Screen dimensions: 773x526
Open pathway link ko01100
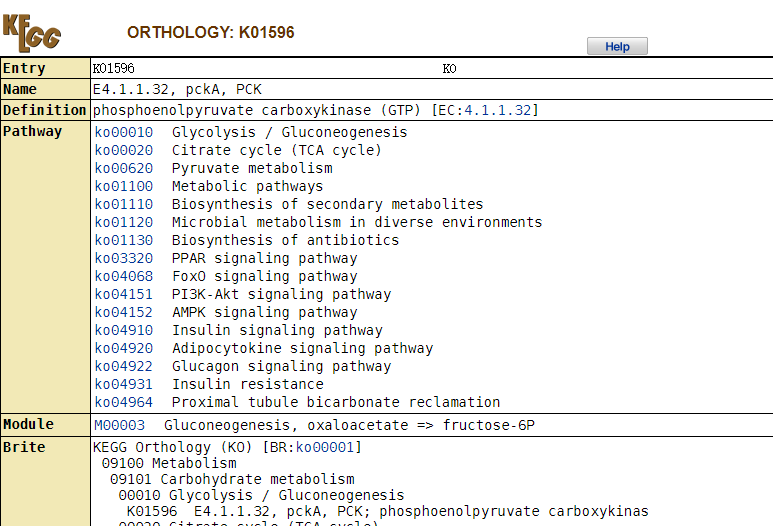124,186
